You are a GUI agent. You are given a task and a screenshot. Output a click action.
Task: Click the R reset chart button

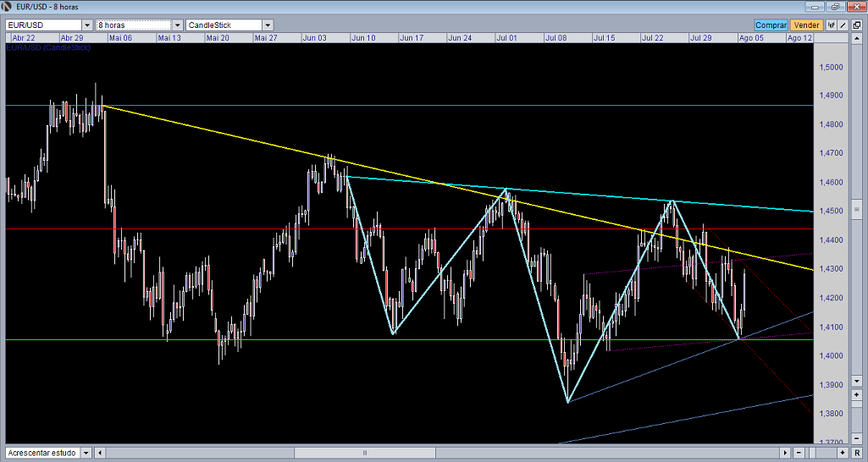pyautogui.click(x=857, y=453)
